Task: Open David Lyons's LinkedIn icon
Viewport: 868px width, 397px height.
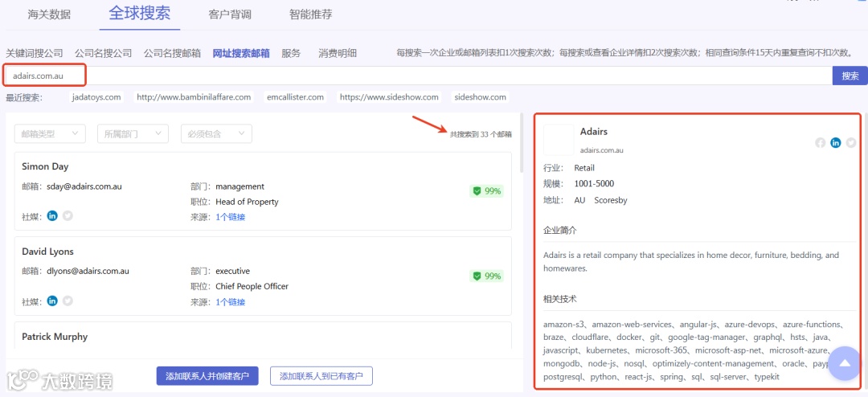Action: coord(52,301)
